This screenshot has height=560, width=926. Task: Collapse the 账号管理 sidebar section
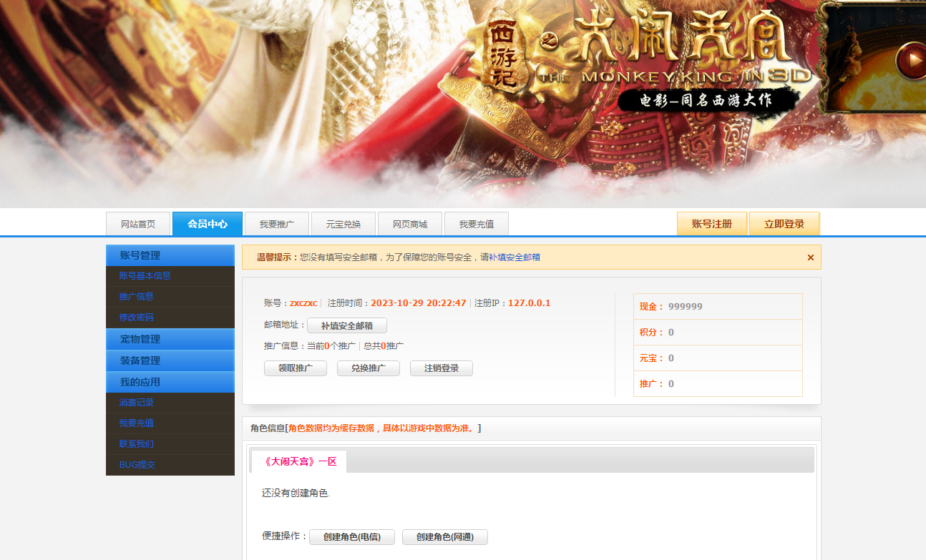[x=170, y=255]
